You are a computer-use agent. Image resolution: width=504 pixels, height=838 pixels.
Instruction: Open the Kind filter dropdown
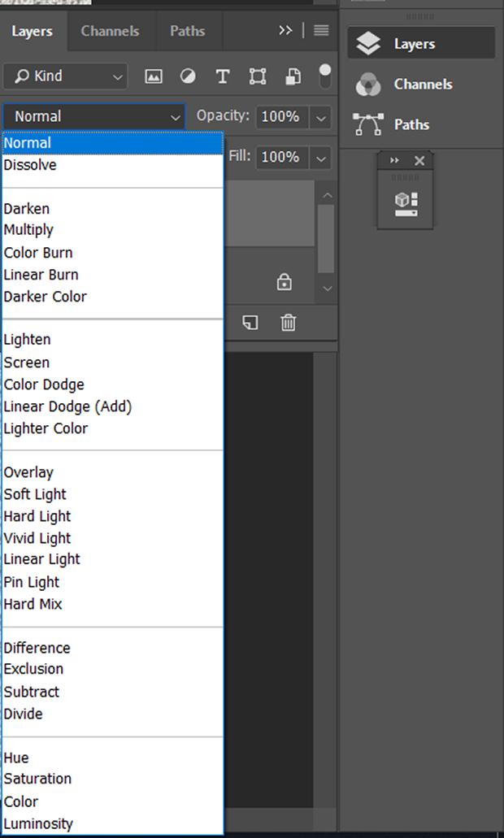tap(66, 76)
